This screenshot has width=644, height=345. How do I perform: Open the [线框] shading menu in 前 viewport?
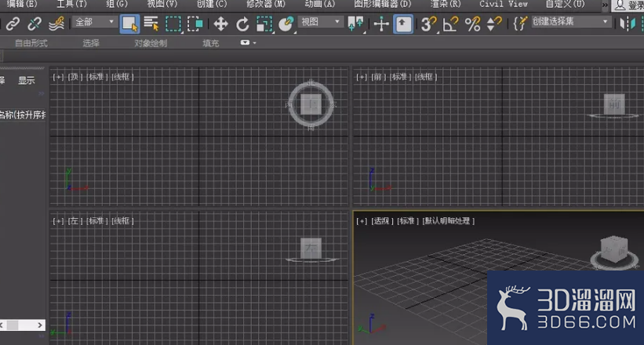(x=425, y=76)
